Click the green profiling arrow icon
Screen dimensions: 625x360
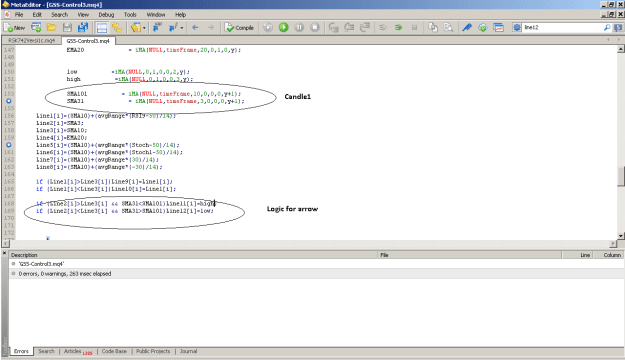click(x=398, y=28)
